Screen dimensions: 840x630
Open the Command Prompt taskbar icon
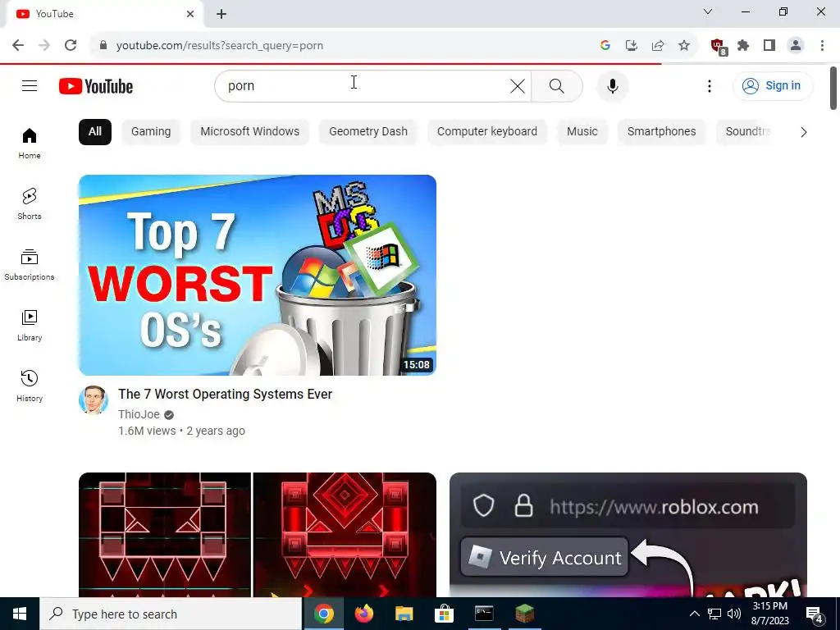point(484,614)
